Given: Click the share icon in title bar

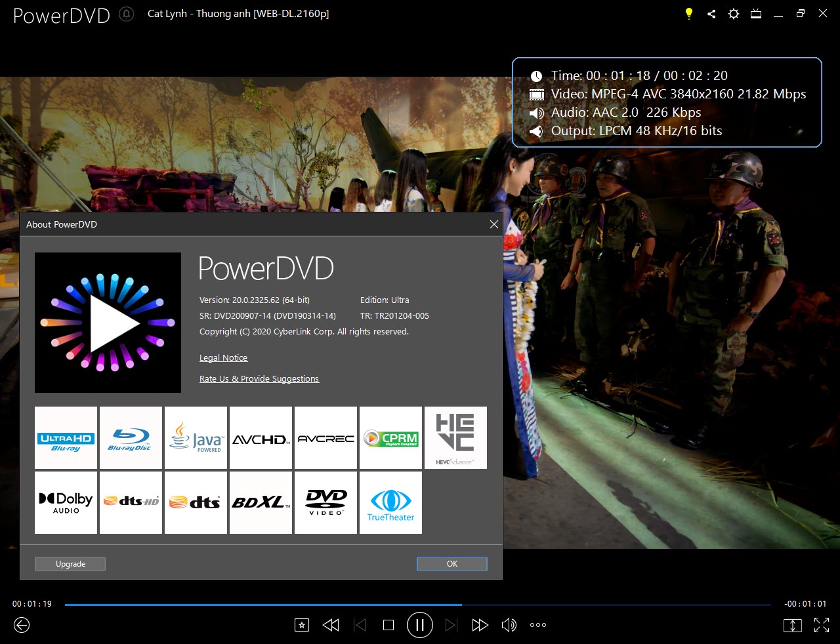Looking at the screenshot, I should 711,14.
